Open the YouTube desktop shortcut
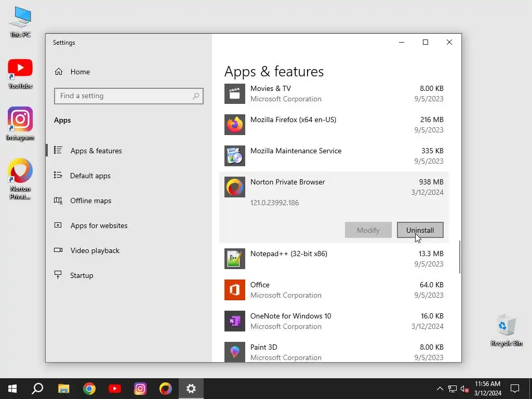 20,74
